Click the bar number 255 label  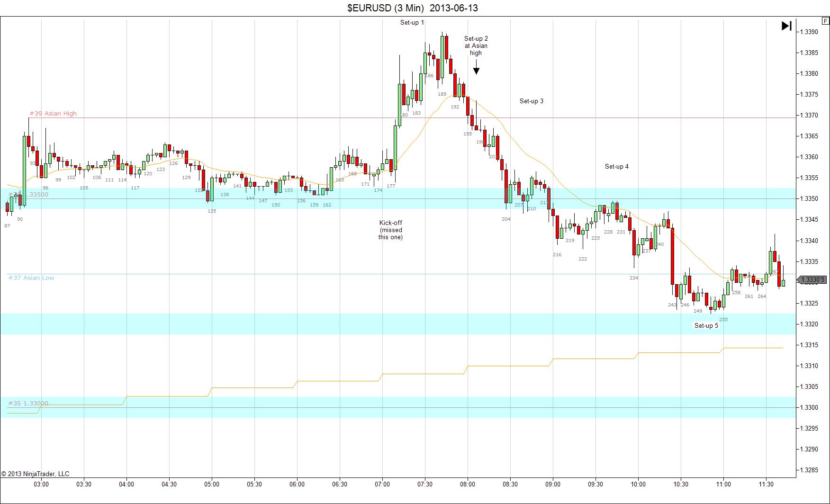(723, 320)
